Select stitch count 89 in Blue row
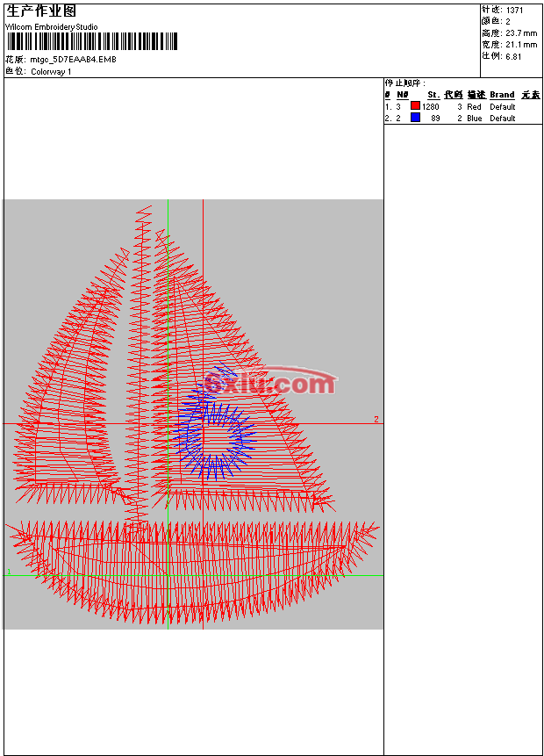 pyautogui.click(x=435, y=119)
